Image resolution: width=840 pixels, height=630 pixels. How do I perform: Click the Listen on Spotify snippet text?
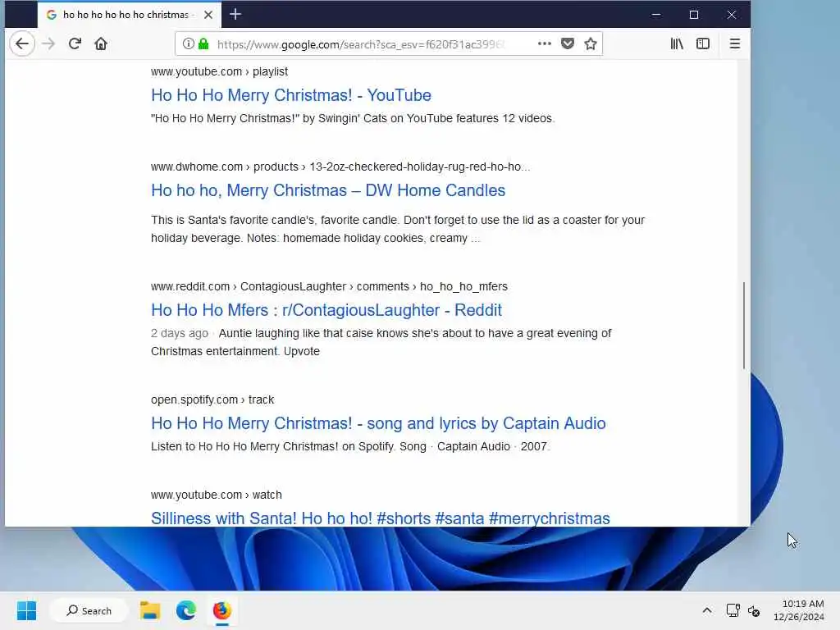[349, 447]
